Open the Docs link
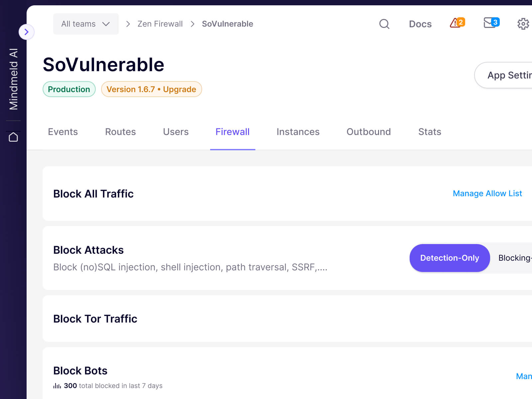 pos(420,24)
